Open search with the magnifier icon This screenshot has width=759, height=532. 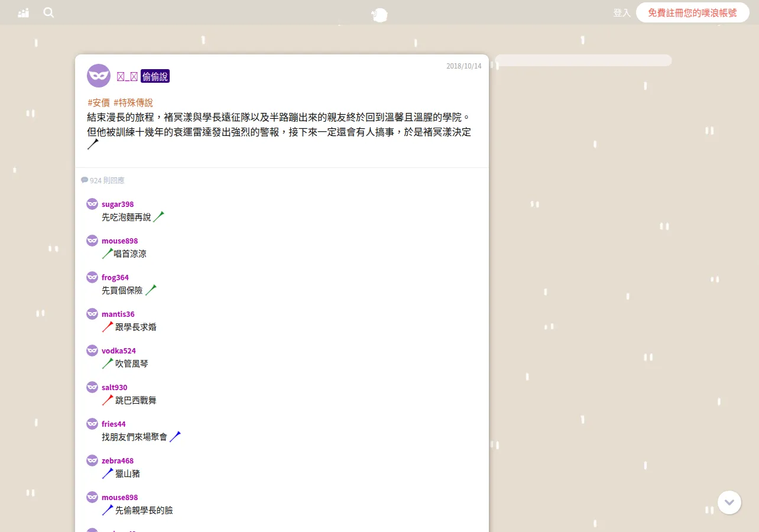[x=48, y=12]
